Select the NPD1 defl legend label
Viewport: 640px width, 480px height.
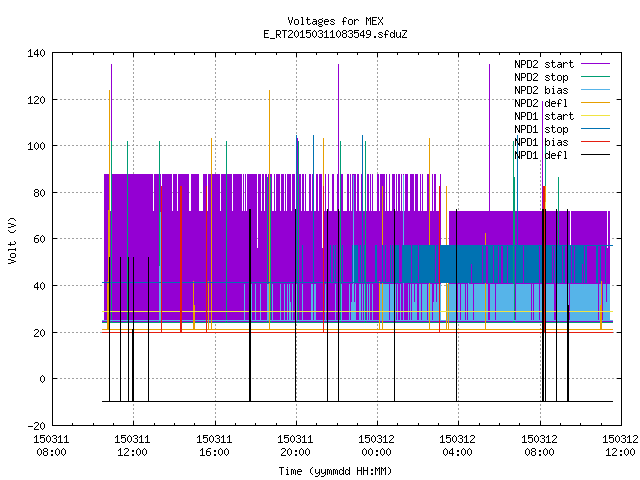point(541,155)
